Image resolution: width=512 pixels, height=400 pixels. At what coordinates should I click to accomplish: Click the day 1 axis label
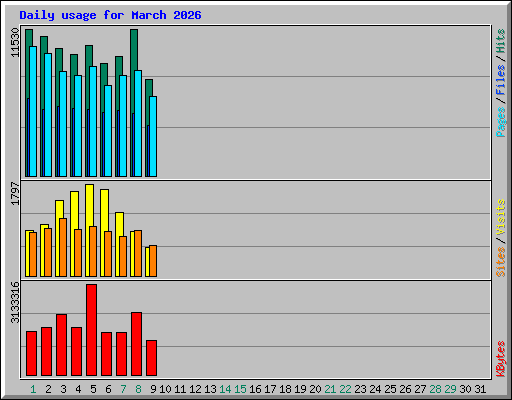[x=33, y=389]
